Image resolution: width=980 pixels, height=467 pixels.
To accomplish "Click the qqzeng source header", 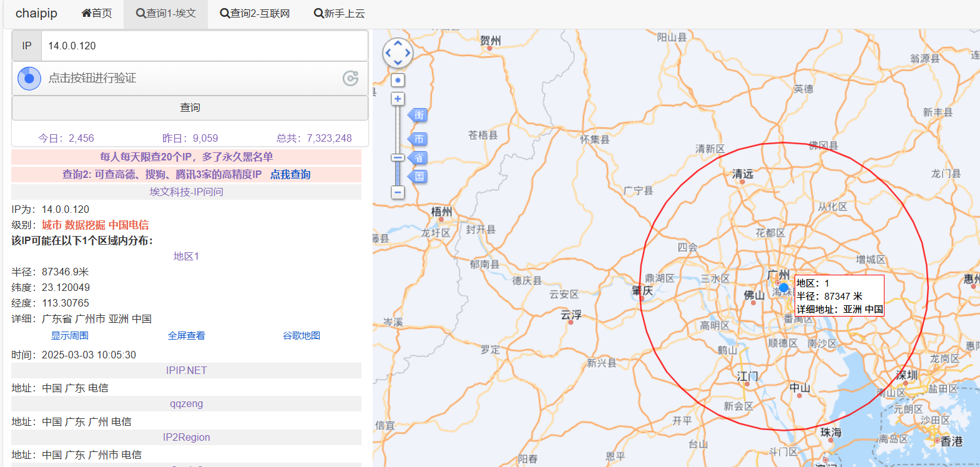I will click(x=186, y=403).
